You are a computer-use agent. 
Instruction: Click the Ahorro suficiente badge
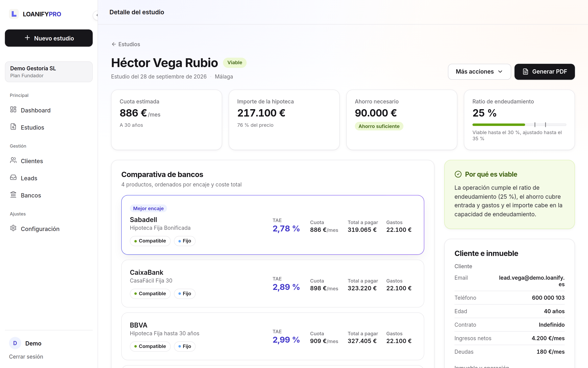coord(379,126)
